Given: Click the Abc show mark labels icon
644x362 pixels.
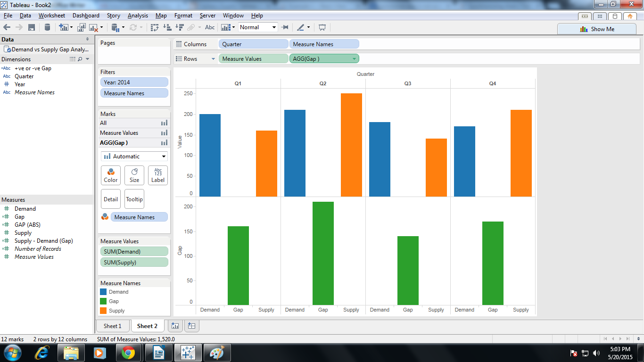Looking at the screenshot, I should (210, 27).
